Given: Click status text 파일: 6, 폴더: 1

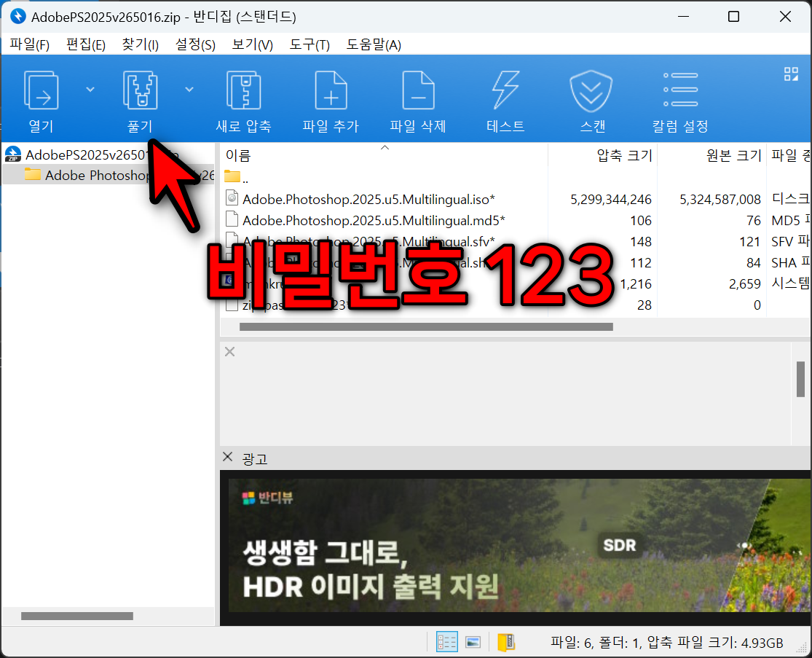Looking at the screenshot, I should tap(596, 643).
